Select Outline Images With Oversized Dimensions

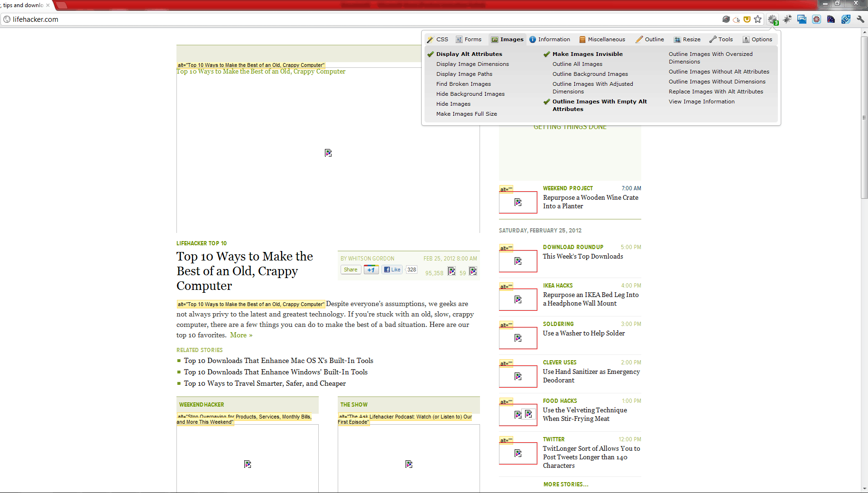click(711, 58)
